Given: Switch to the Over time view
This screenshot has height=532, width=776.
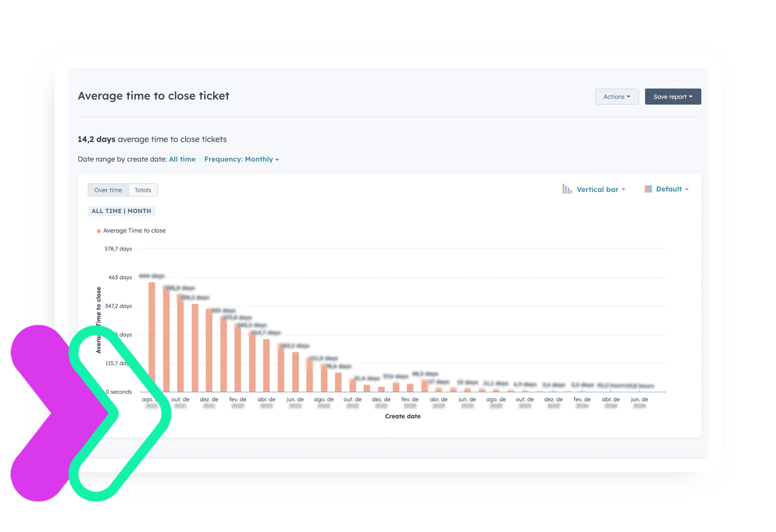Looking at the screenshot, I should click(108, 190).
